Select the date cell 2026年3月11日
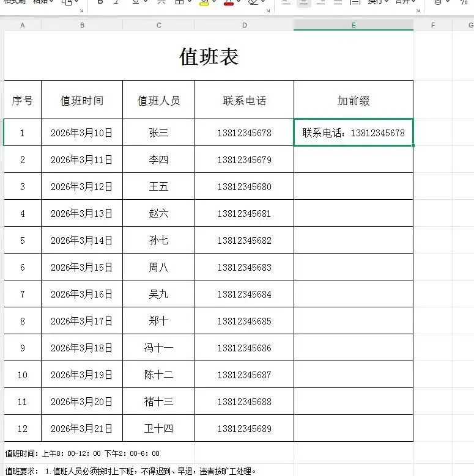The width and height of the screenshot is (474, 476). [82, 159]
